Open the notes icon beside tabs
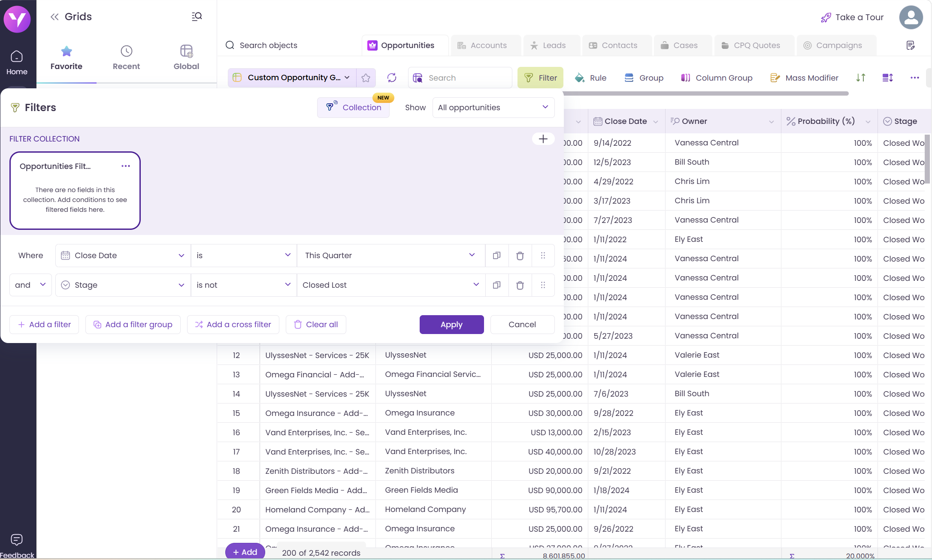This screenshot has height=560, width=932. 911,45
